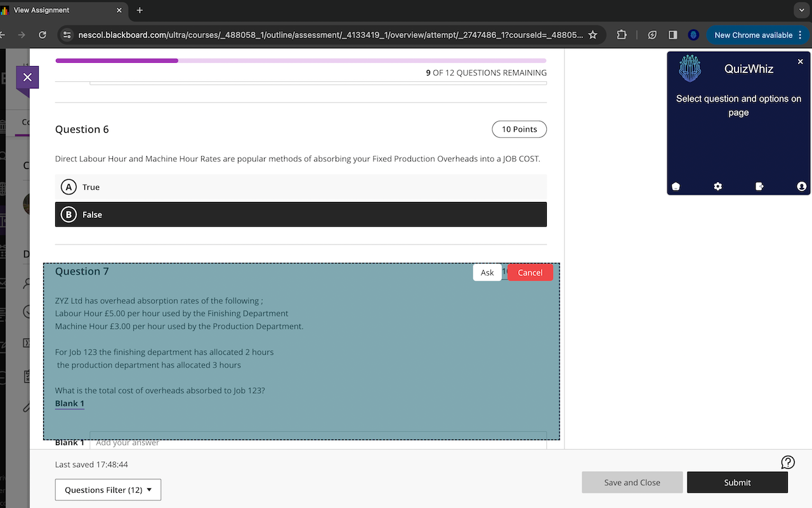Close the QuizWhiz panel
Viewport: 812px width, 508px height.
click(x=800, y=62)
